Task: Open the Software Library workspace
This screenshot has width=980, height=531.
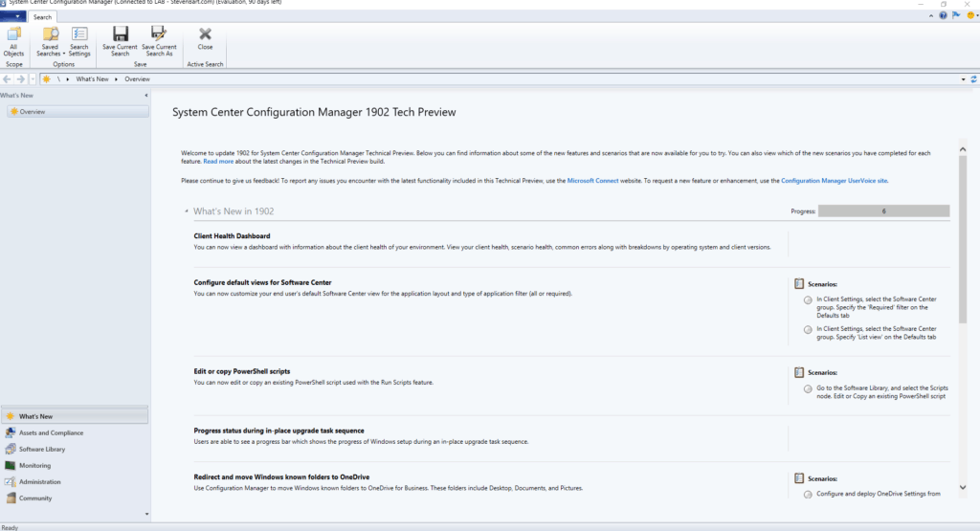Action: pyautogui.click(x=75, y=449)
